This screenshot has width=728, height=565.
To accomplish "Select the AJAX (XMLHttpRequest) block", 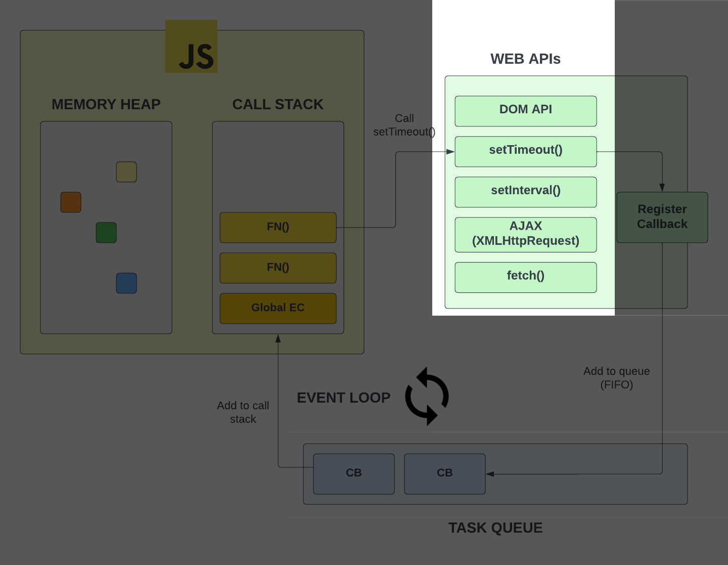I will click(525, 234).
